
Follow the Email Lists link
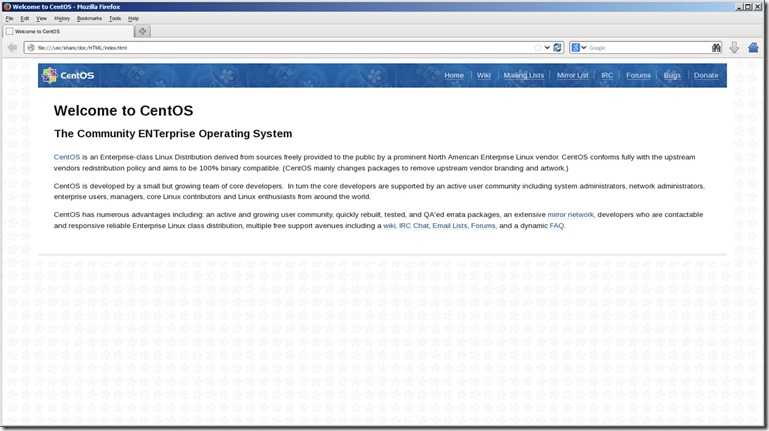[x=450, y=226]
